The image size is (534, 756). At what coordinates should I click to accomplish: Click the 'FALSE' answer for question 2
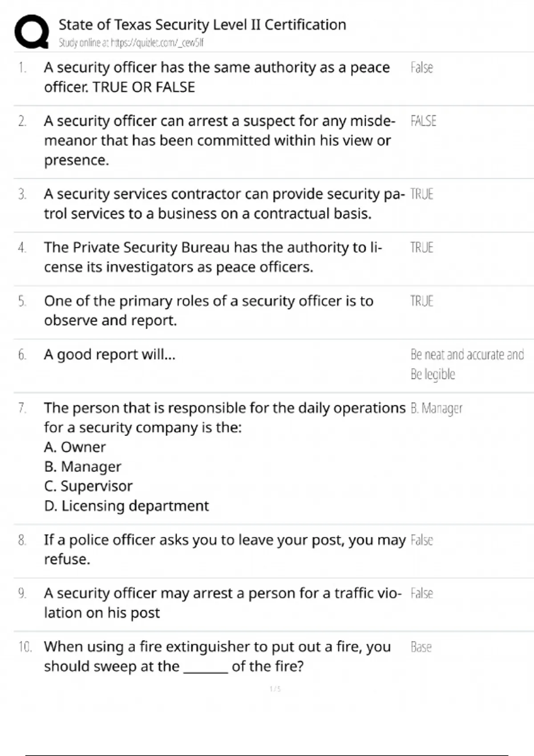[x=423, y=121]
